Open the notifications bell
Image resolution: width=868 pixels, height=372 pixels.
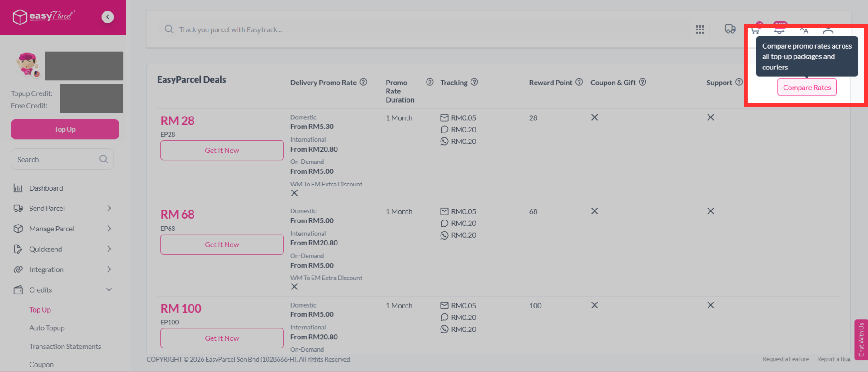(x=779, y=30)
